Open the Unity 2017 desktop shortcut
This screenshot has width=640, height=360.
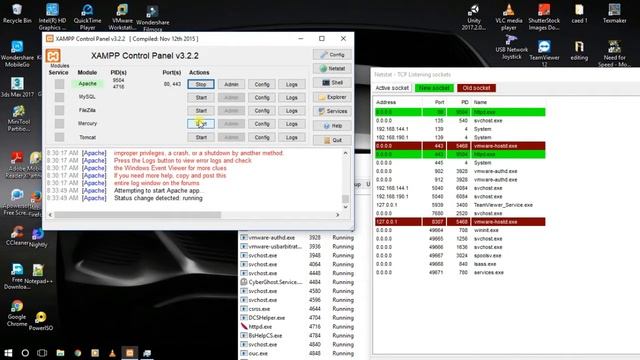pyautogui.click(x=473, y=16)
